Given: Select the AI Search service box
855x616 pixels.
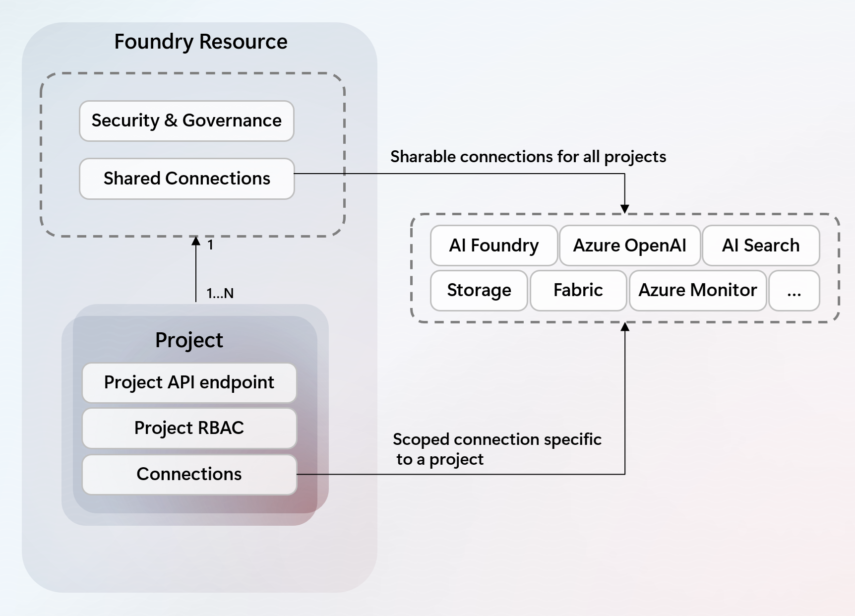Looking at the screenshot, I should [x=760, y=246].
